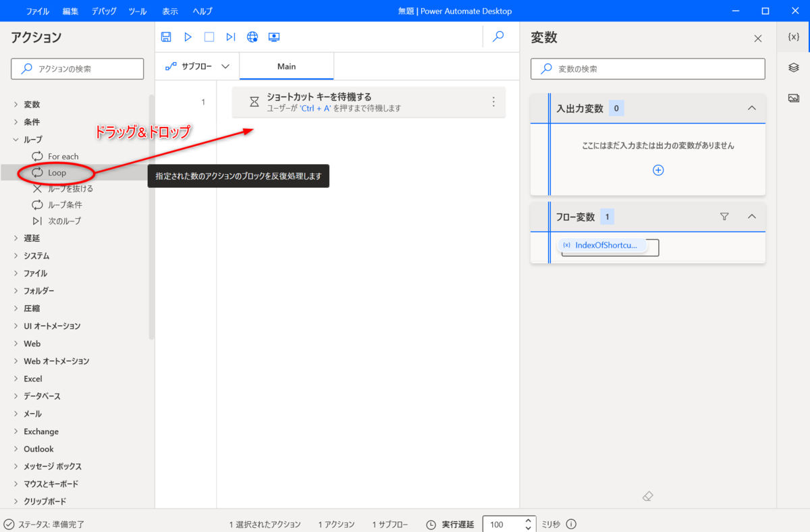Click the Save flow icon

pos(166,37)
